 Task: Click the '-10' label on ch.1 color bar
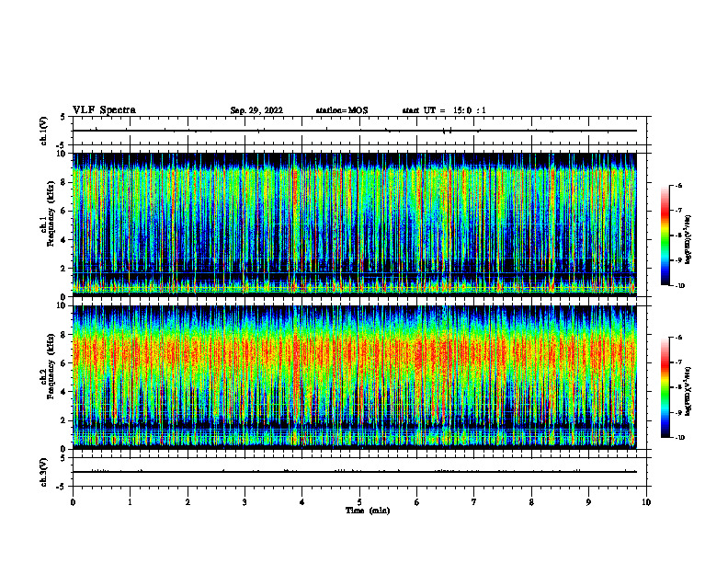coord(680,286)
